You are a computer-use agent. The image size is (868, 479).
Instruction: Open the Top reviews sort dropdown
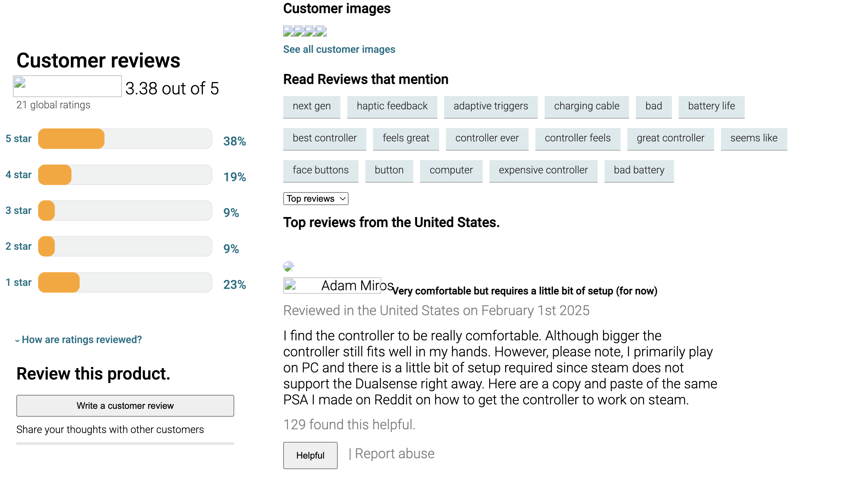click(316, 199)
